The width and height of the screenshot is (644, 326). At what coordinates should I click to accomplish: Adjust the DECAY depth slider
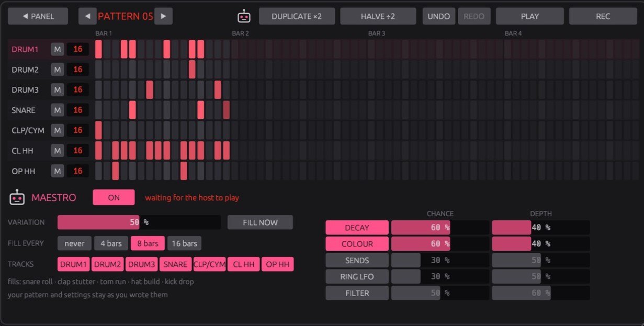point(540,228)
